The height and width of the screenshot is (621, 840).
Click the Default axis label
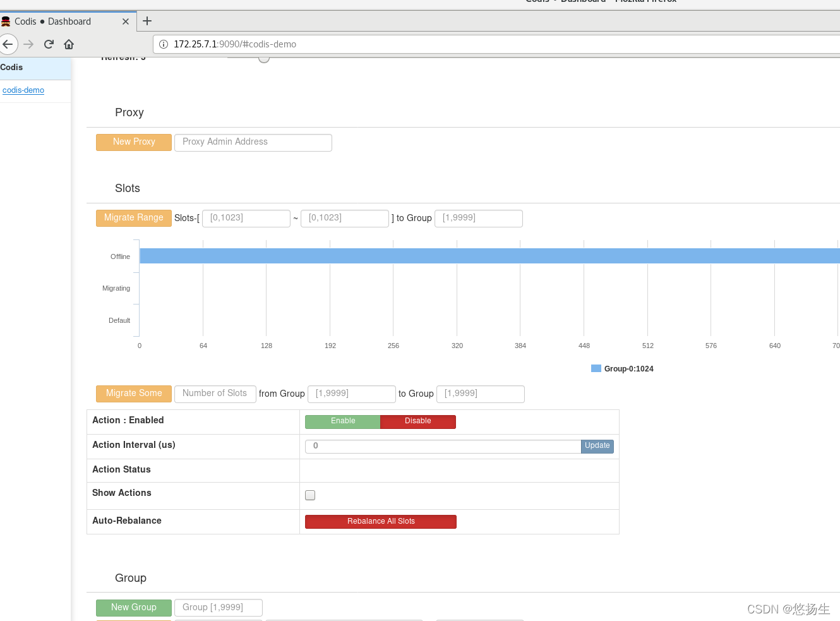[x=119, y=320]
